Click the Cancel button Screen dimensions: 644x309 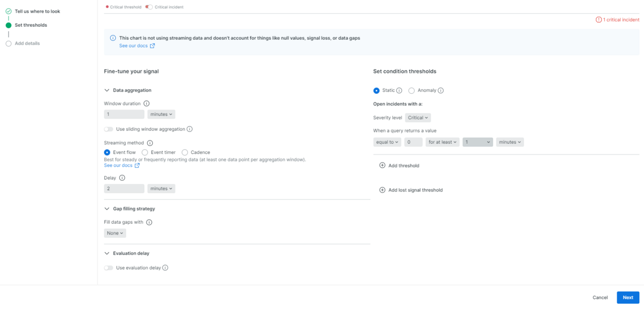pyautogui.click(x=600, y=297)
